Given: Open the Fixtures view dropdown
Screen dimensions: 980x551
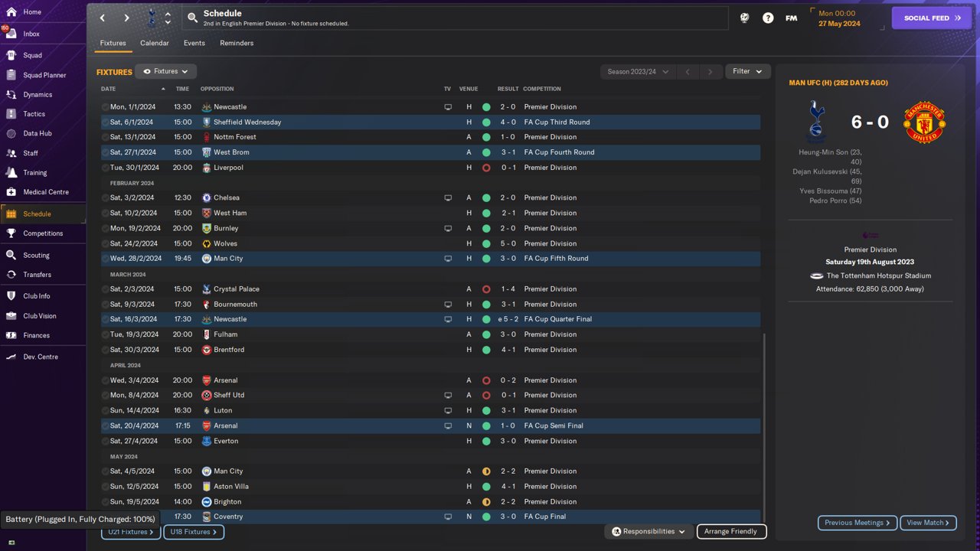Looking at the screenshot, I should [166, 71].
